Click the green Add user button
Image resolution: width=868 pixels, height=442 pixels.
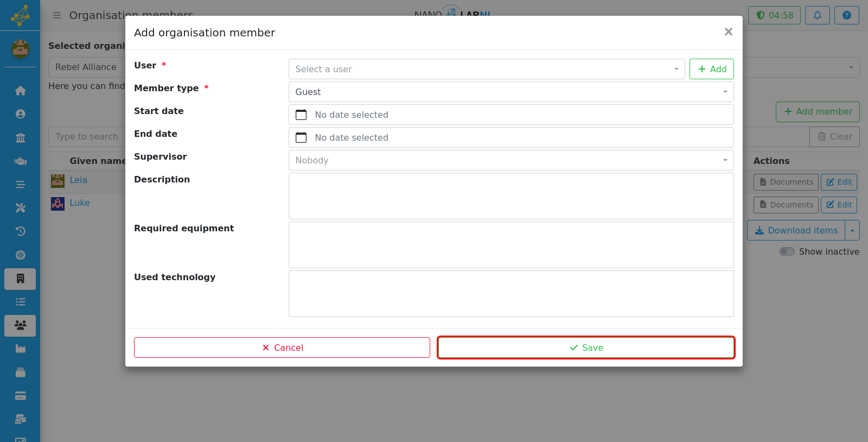[712, 69]
